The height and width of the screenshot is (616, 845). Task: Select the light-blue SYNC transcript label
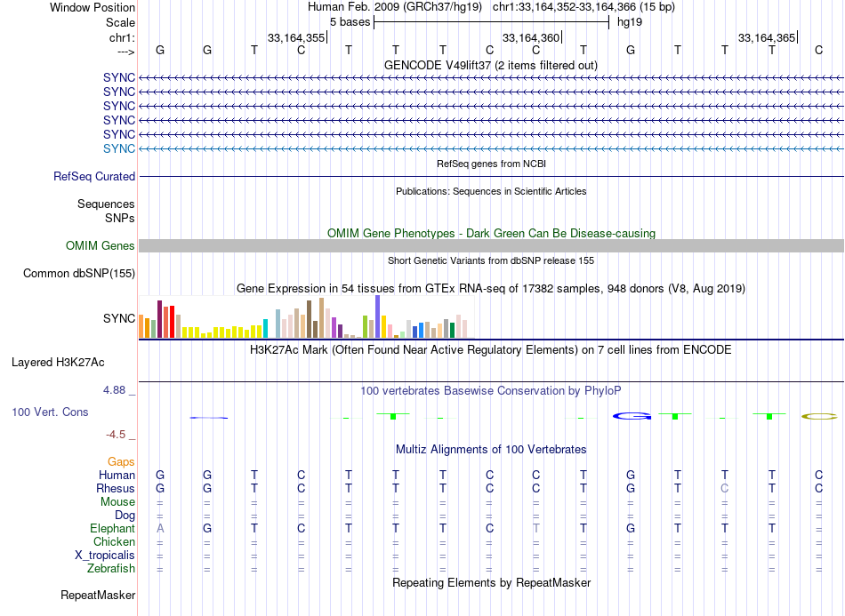[119, 148]
